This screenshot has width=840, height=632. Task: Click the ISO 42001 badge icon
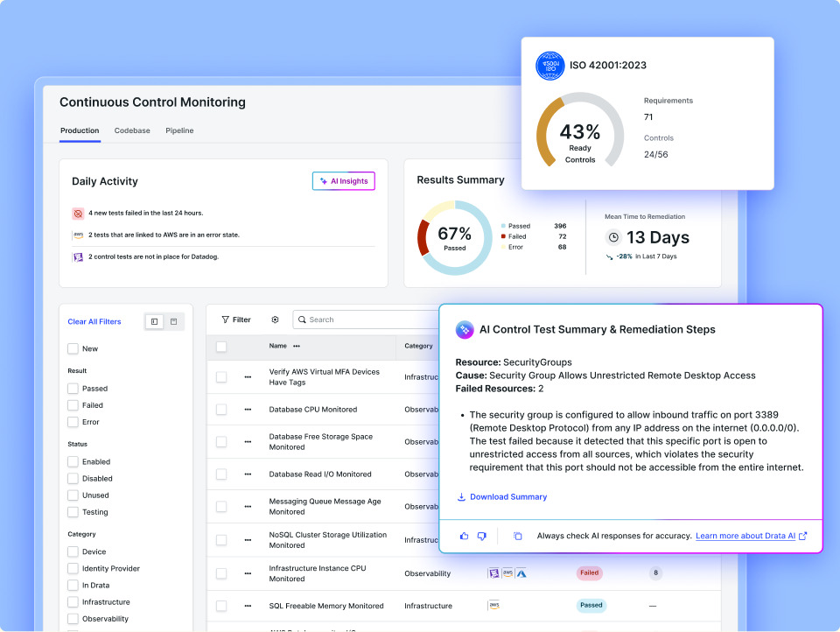tap(550, 66)
